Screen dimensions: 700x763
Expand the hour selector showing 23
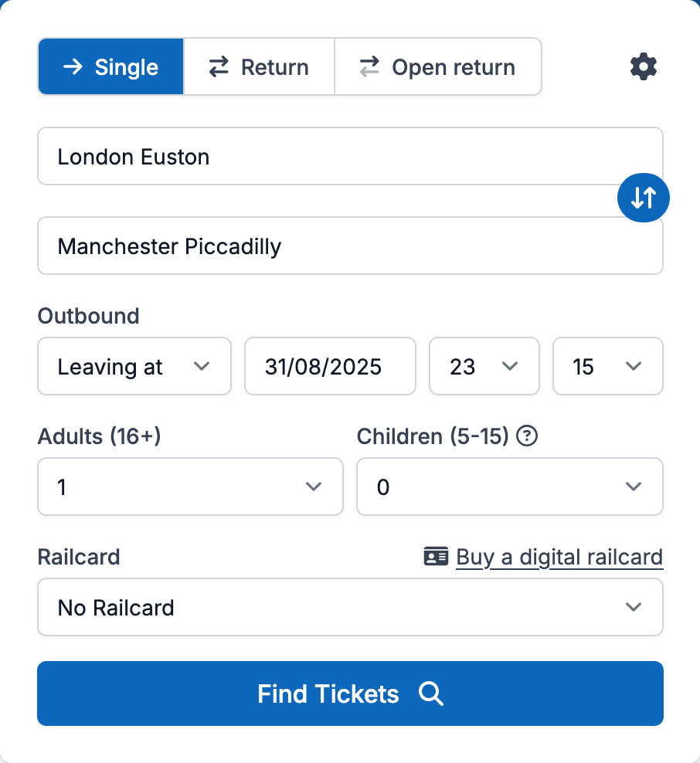coord(484,366)
